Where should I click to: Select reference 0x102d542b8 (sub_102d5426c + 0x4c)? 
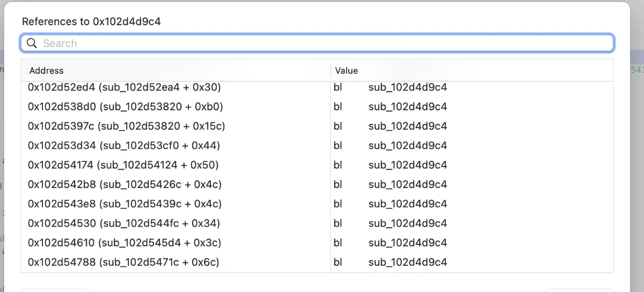pyautogui.click(x=317, y=184)
